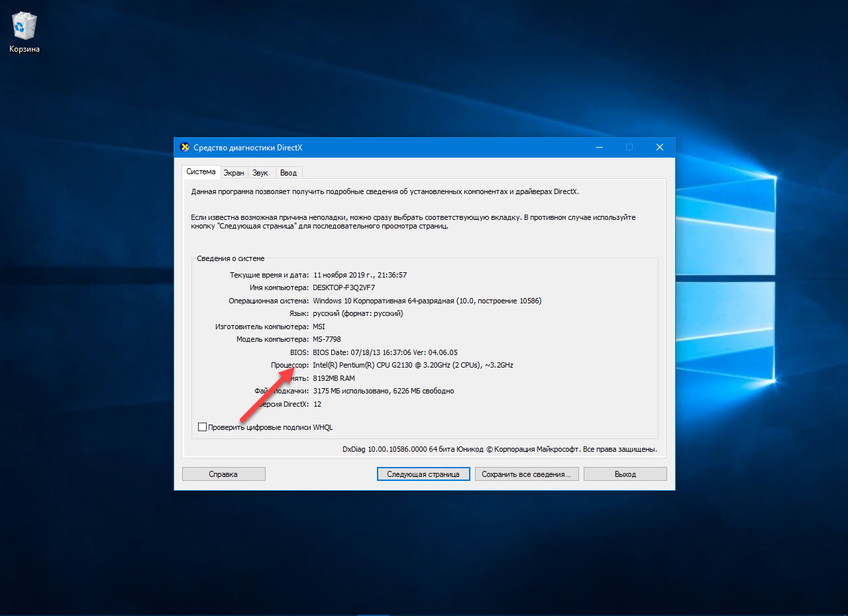The height and width of the screenshot is (616, 848).
Task: Click the DirectX version value 12
Action: (x=317, y=404)
